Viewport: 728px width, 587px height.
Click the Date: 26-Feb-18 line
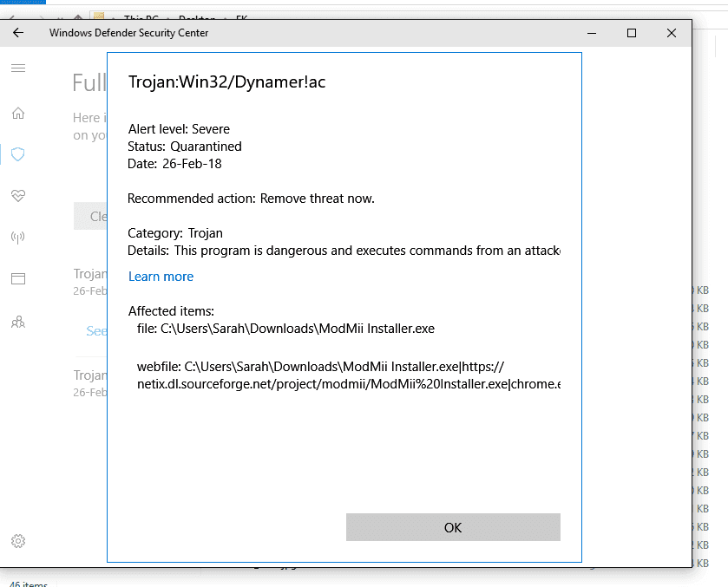tap(175, 164)
